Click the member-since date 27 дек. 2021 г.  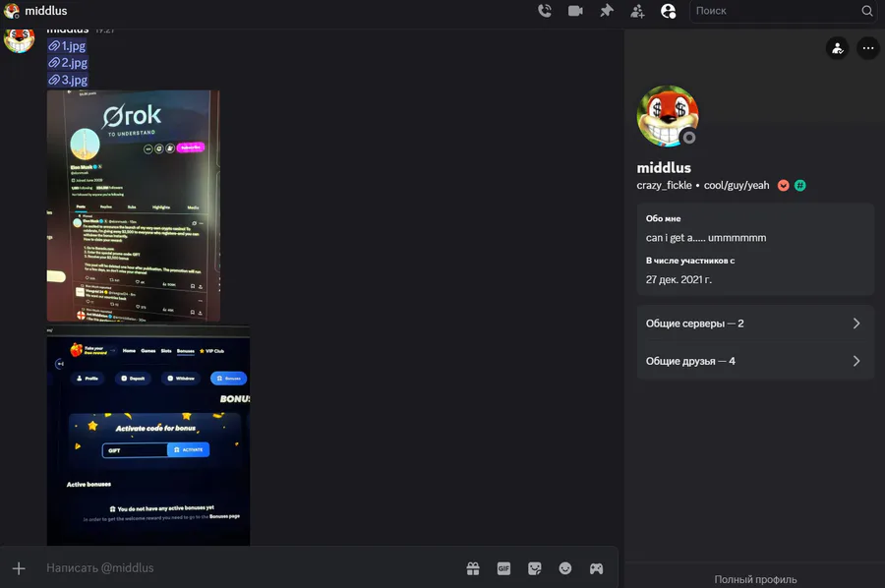coord(678,280)
